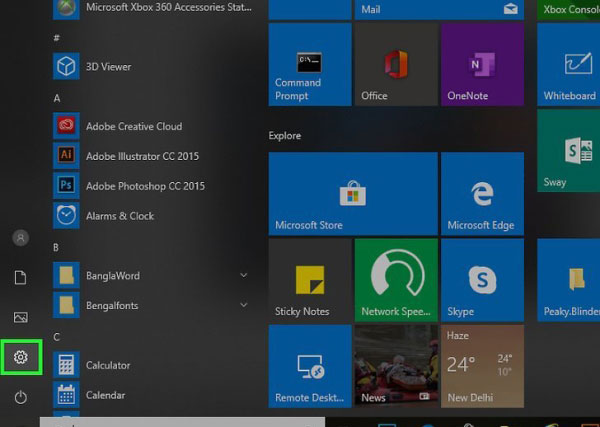Launch 3D Viewer from app list
600x427 pixels.
[x=152, y=67]
